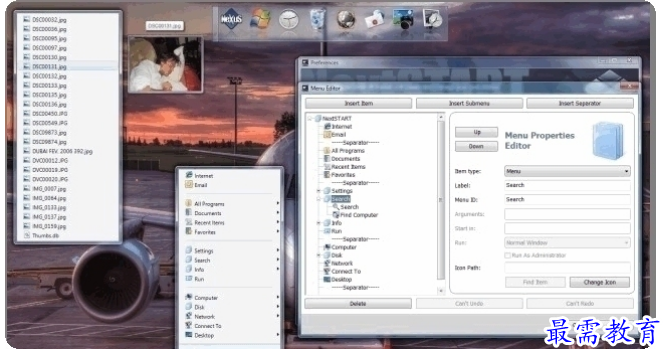Click the globe icon in the dock
The width and height of the screenshot is (668, 363).
346,19
